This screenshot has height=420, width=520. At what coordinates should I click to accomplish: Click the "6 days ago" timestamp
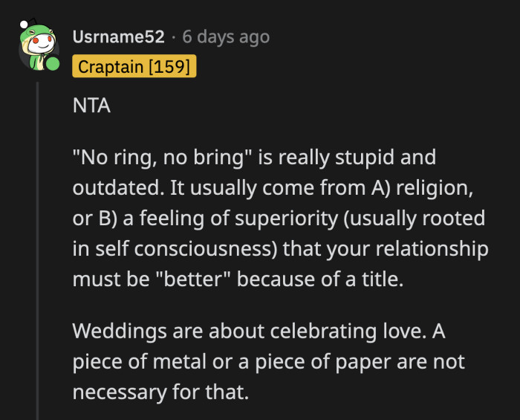(226, 36)
